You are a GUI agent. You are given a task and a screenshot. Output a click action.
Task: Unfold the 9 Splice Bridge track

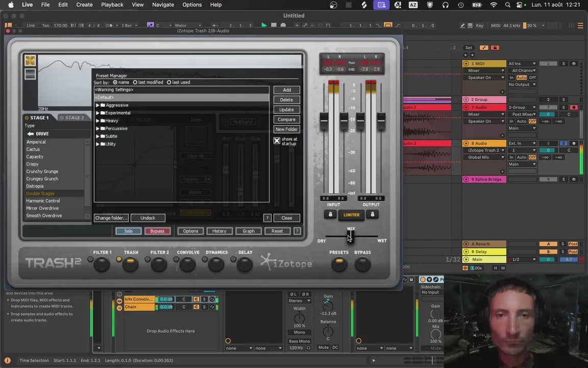[465, 179]
